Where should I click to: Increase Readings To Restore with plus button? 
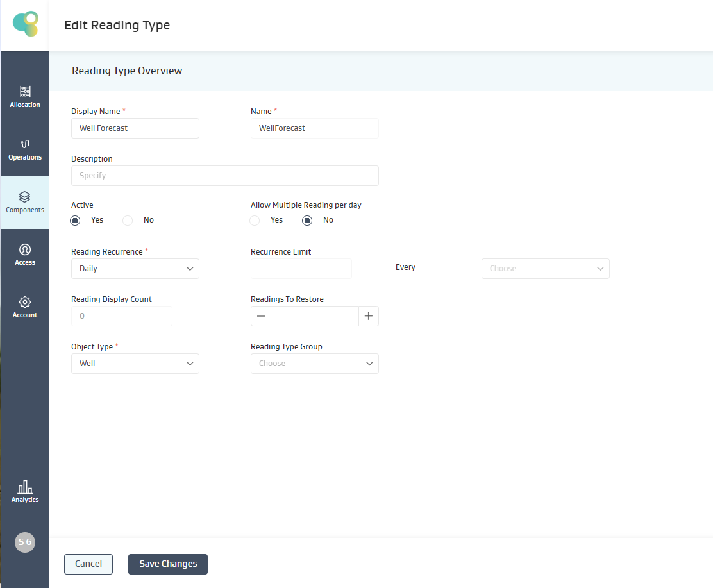(x=369, y=316)
